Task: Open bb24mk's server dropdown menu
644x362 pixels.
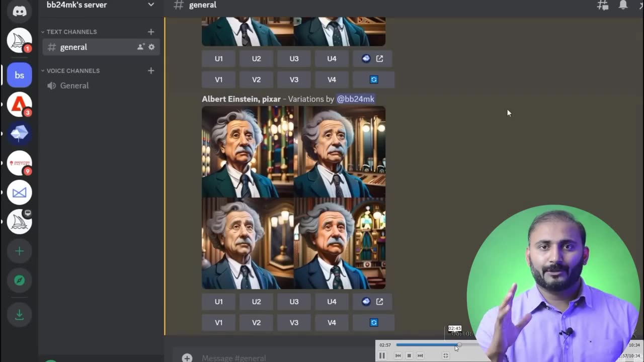Action: pos(151,5)
